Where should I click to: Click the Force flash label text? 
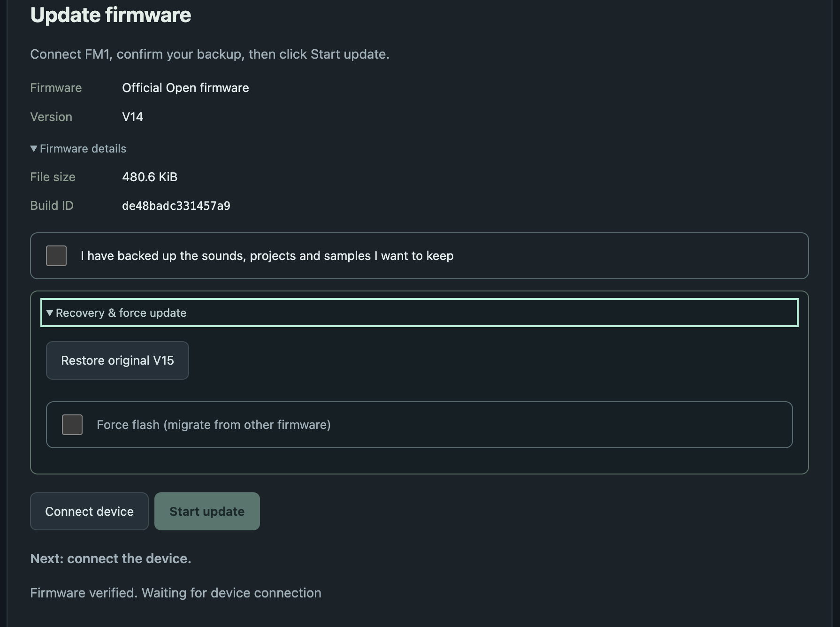click(x=214, y=425)
